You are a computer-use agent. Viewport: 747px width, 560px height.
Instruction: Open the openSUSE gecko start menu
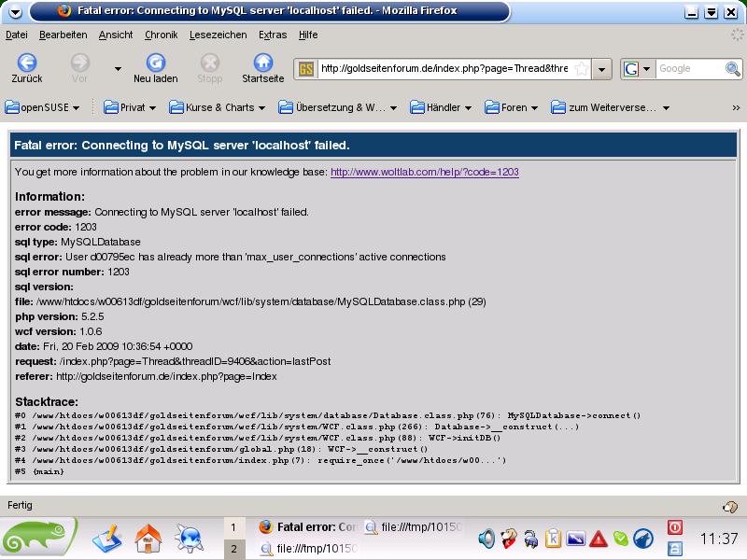[37, 538]
